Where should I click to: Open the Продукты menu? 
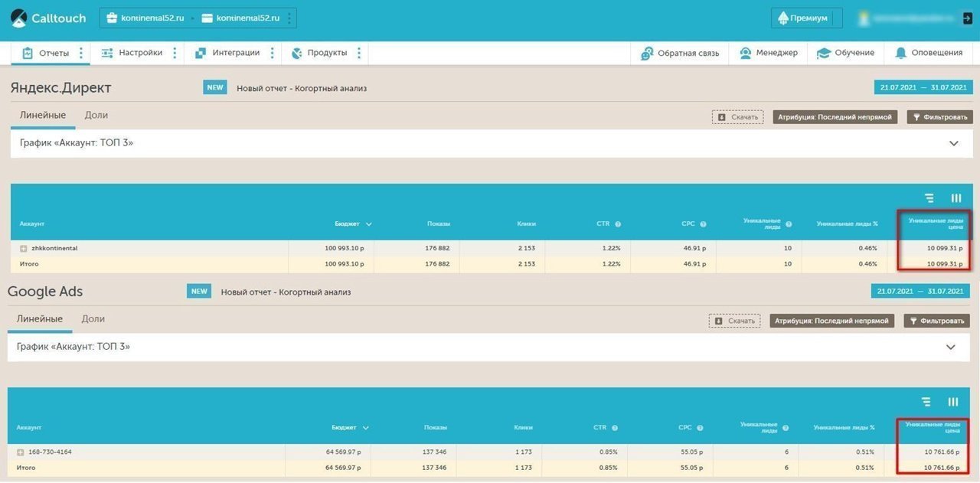pos(319,53)
